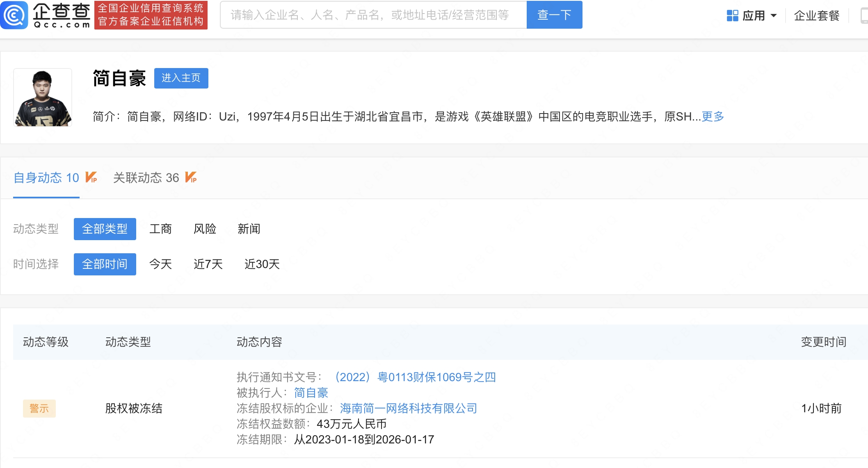Open 简自豪's profile photo
The height and width of the screenshot is (468, 868).
click(x=43, y=98)
